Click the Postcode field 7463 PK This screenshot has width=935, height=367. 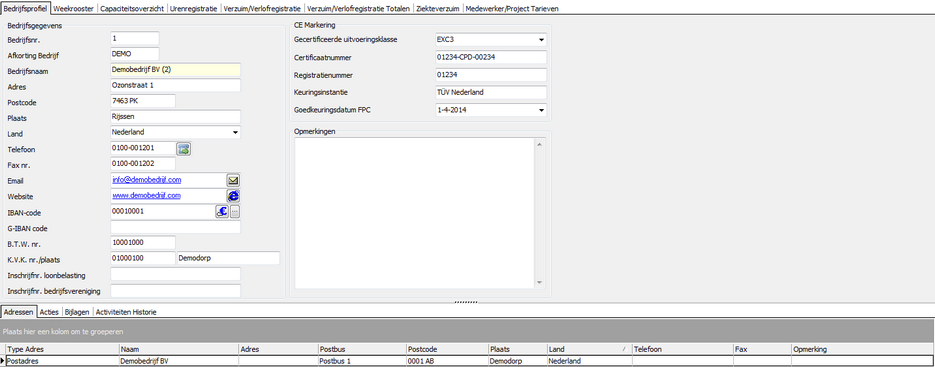click(143, 101)
